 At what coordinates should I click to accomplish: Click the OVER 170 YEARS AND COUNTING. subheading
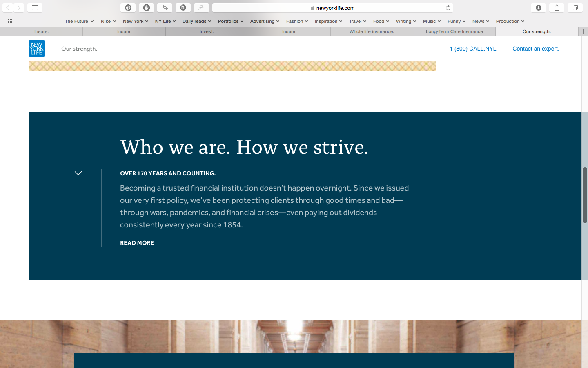tap(168, 173)
